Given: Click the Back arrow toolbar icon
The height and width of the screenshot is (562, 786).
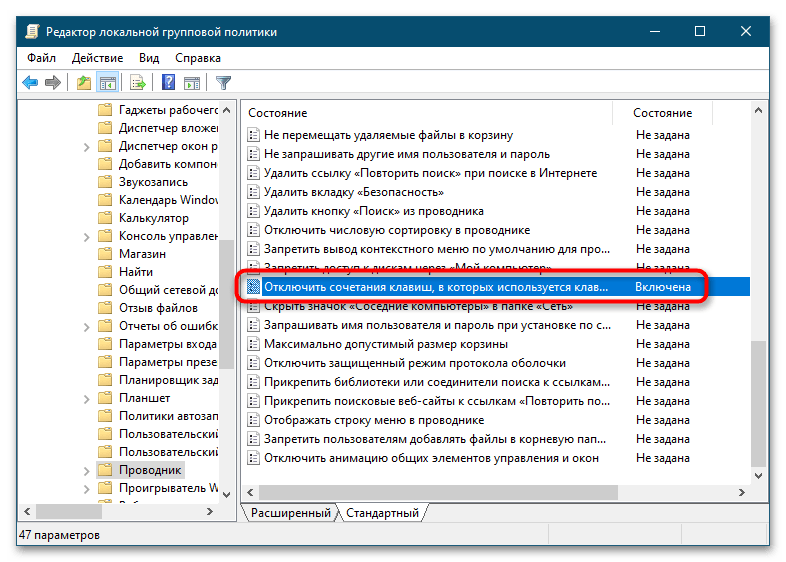Looking at the screenshot, I should point(30,82).
